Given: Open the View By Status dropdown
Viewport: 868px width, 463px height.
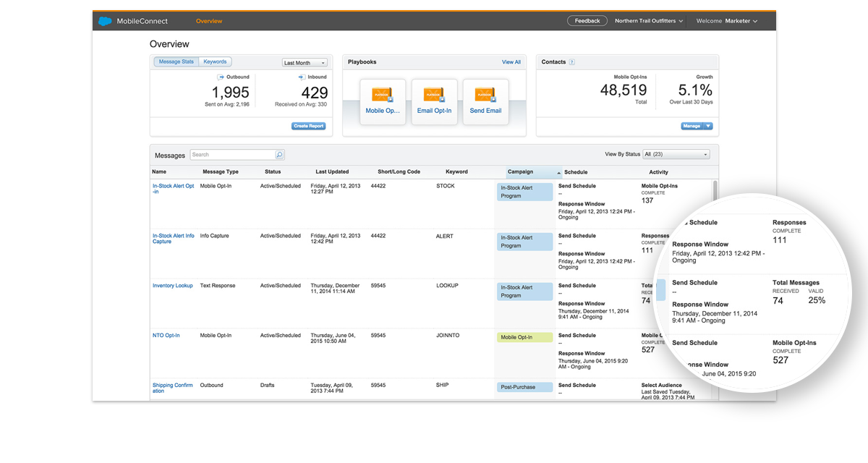Looking at the screenshot, I should click(x=676, y=154).
